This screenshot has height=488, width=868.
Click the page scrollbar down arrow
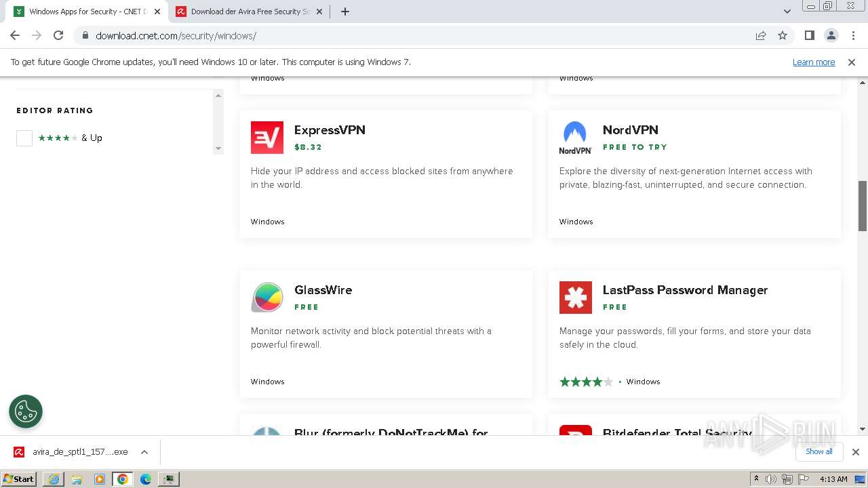[863, 429]
